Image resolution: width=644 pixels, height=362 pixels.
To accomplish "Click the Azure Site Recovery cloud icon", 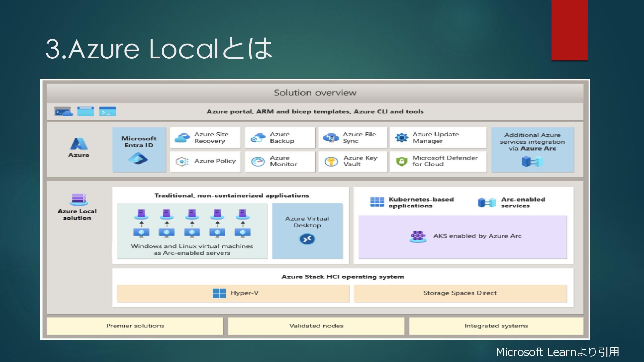I will tap(182, 137).
